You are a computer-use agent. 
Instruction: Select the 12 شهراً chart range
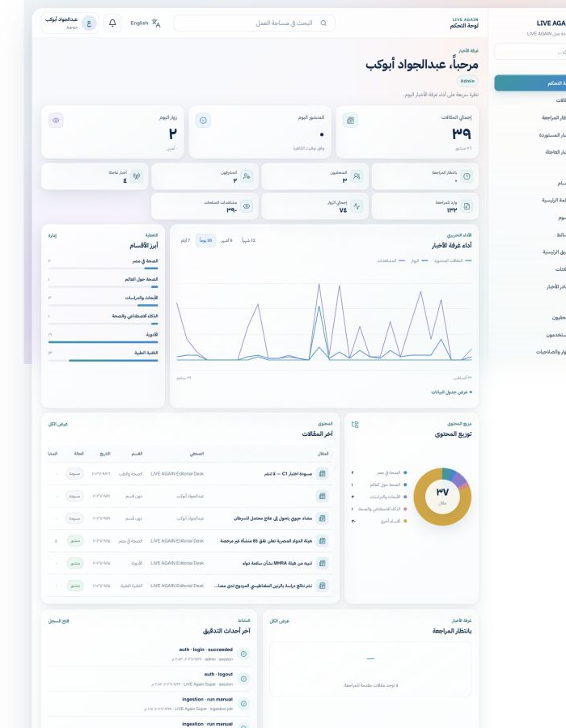click(249, 240)
